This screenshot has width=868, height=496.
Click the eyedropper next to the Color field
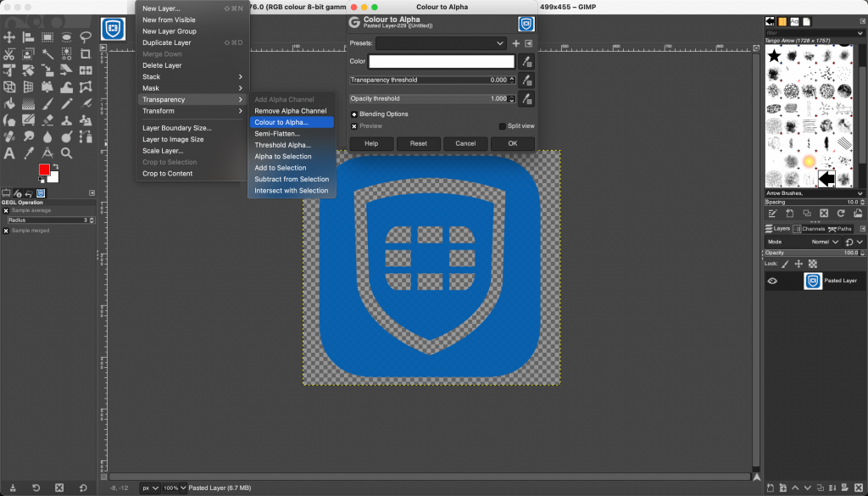(x=527, y=61)
